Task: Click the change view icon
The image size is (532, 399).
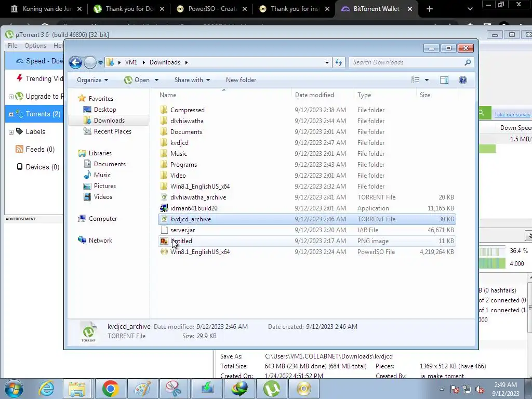Action: pos(415,80)
